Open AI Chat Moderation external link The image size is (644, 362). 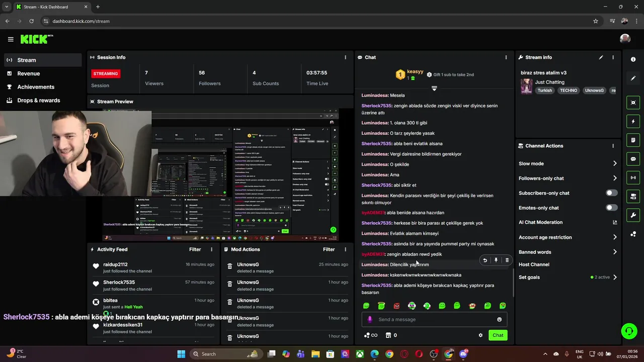pos(614,222)
